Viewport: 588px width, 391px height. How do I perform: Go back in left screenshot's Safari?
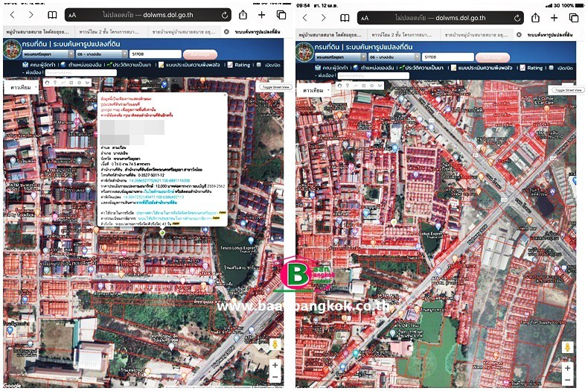[13, 15]
